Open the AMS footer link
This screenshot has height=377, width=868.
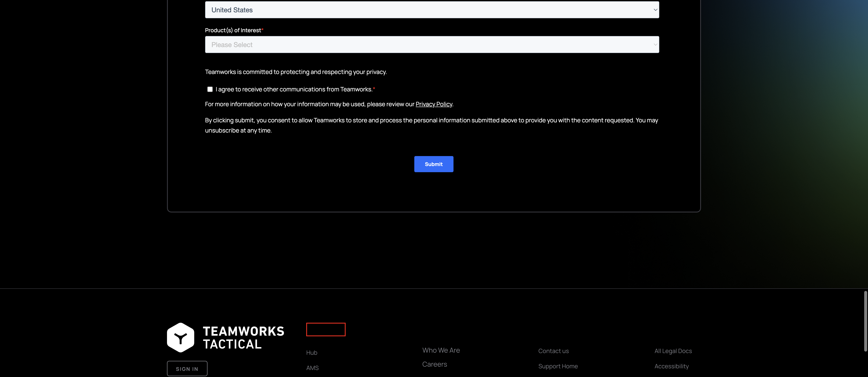tap(312, 368)
